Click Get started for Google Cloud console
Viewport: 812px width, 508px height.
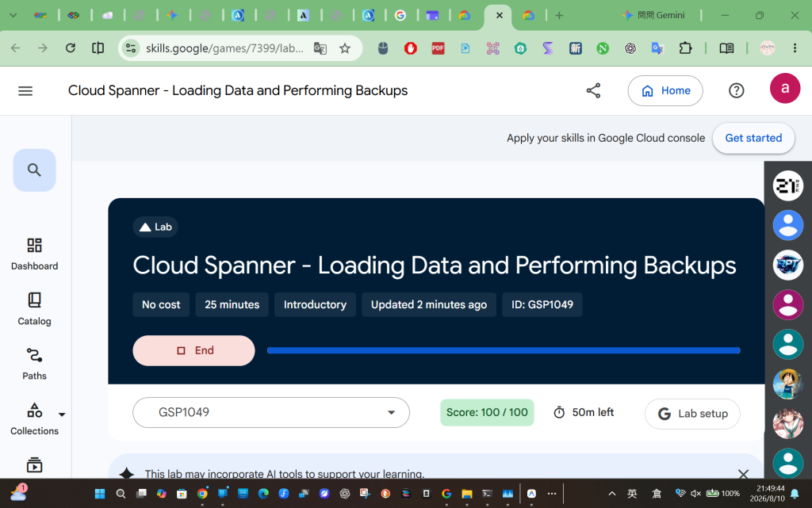753,138
